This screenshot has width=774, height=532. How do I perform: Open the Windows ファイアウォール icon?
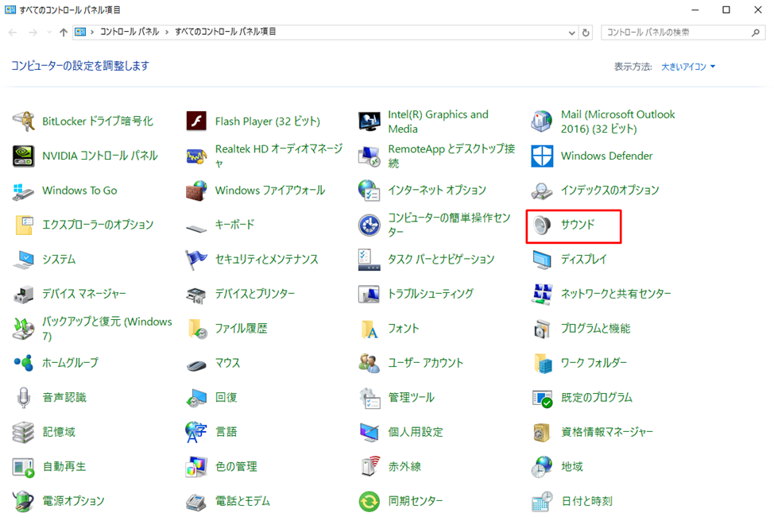point(196,191)
